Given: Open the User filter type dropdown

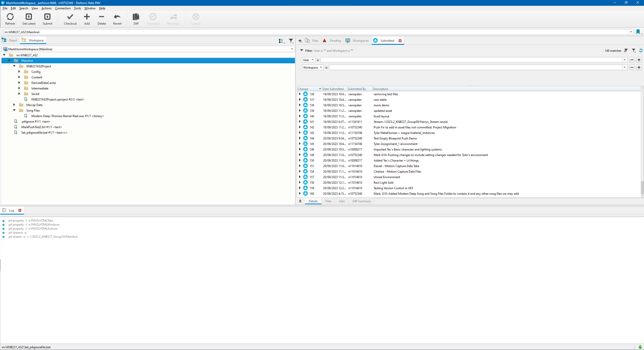Looking at the screenshot, I should [309, 60].
